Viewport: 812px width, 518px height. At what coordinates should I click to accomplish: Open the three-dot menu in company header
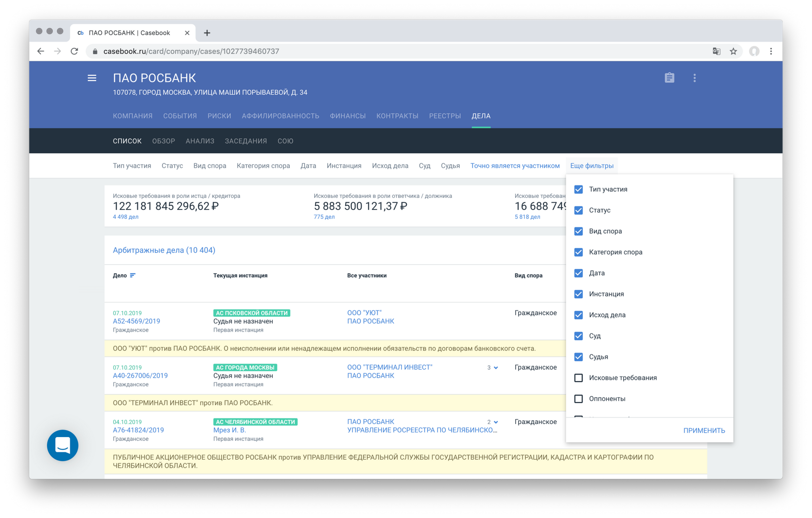coord(694,78)
